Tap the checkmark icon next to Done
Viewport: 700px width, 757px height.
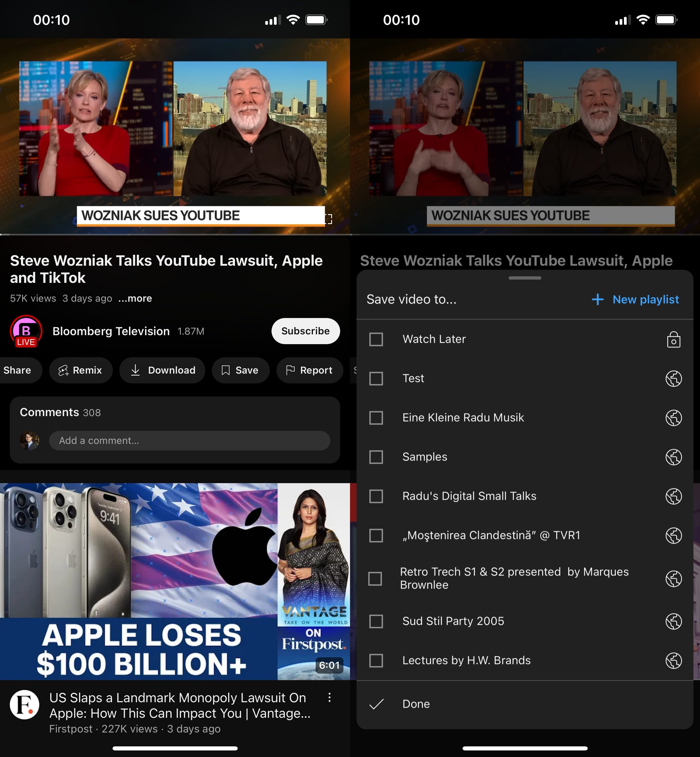click(x=376, y=704)
